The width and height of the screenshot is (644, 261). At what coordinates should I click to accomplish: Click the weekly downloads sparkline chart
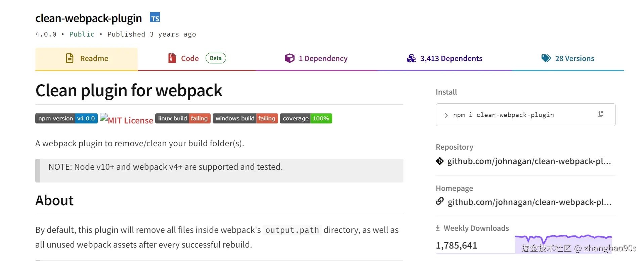(x=563, y=244)
